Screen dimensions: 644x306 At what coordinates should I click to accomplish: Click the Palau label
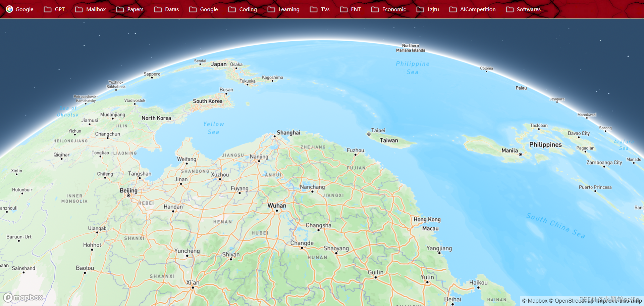tap(521, 88)
